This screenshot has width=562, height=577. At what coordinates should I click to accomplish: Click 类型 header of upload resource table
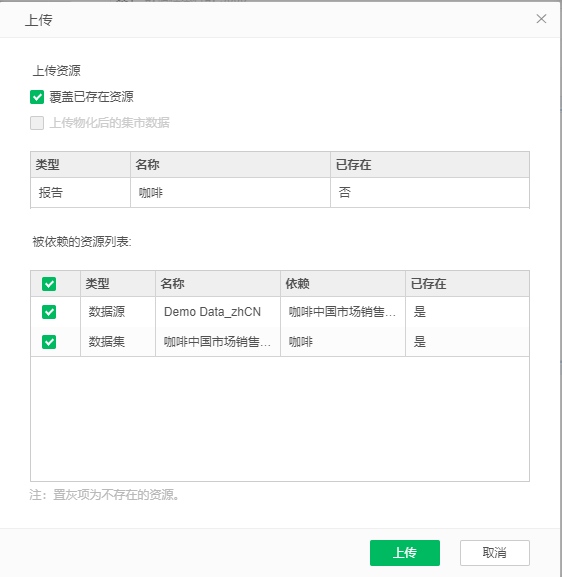tap(81, 164)
